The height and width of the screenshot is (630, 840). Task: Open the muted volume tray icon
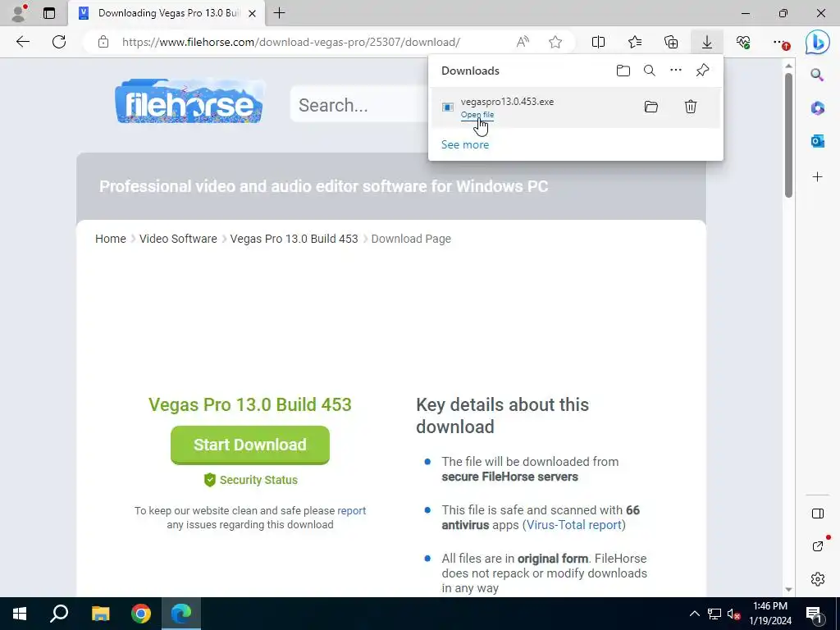click(733, 614)
